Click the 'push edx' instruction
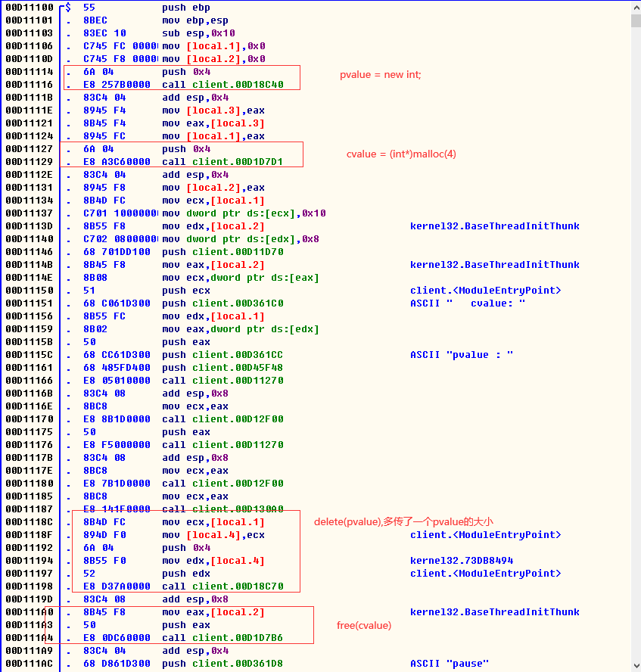 [x=186, y=573]
